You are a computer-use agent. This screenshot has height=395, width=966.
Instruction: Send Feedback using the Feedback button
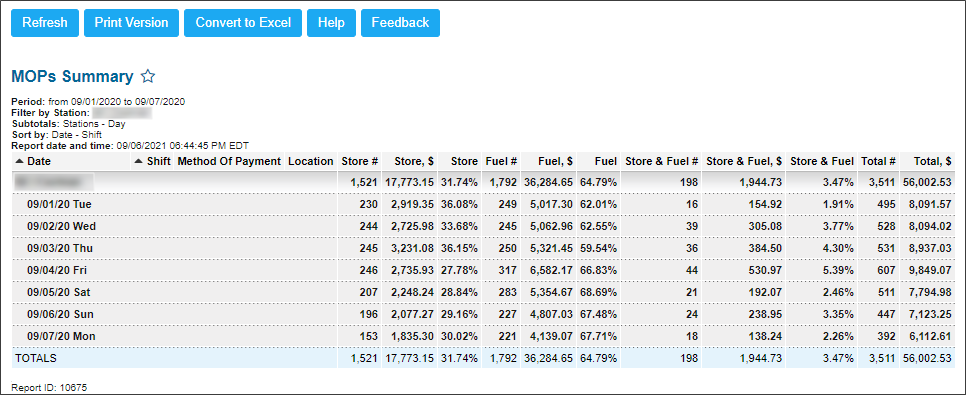click(400, 23)
